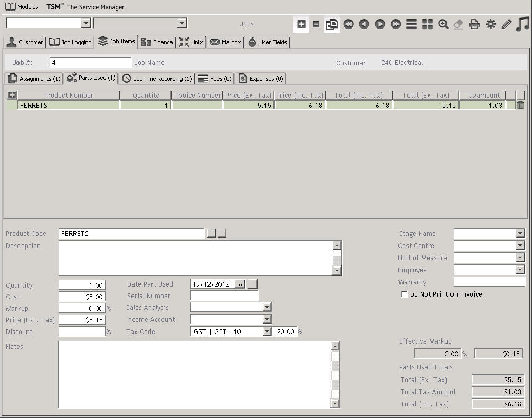Click the add new record plus icon
Screen dimensions: 532x418
[x=301, y=24]
